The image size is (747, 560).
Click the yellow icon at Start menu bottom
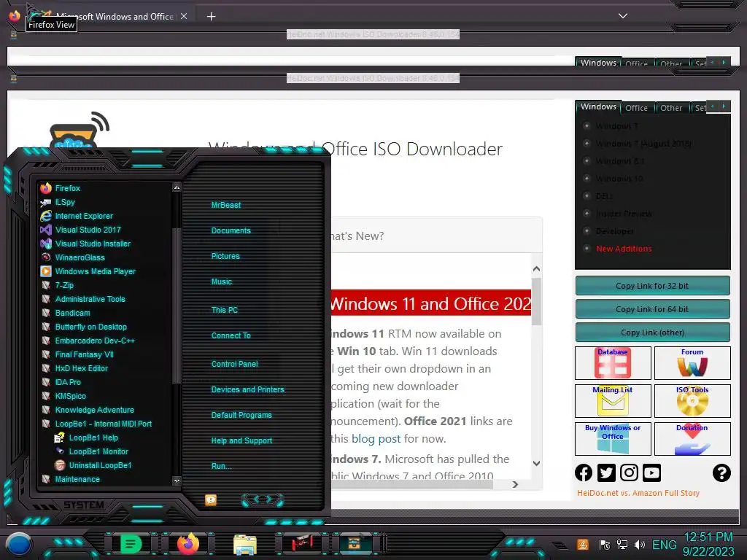pyautogui.click(x=211, y=499)
